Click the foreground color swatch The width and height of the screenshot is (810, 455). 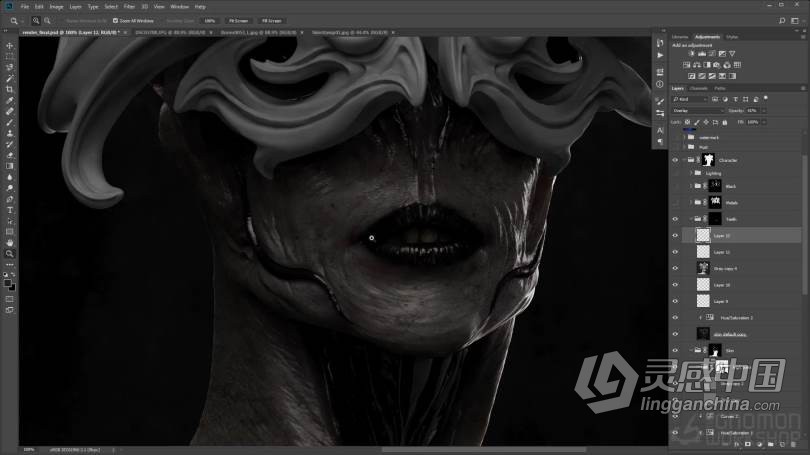click(7, 283)
